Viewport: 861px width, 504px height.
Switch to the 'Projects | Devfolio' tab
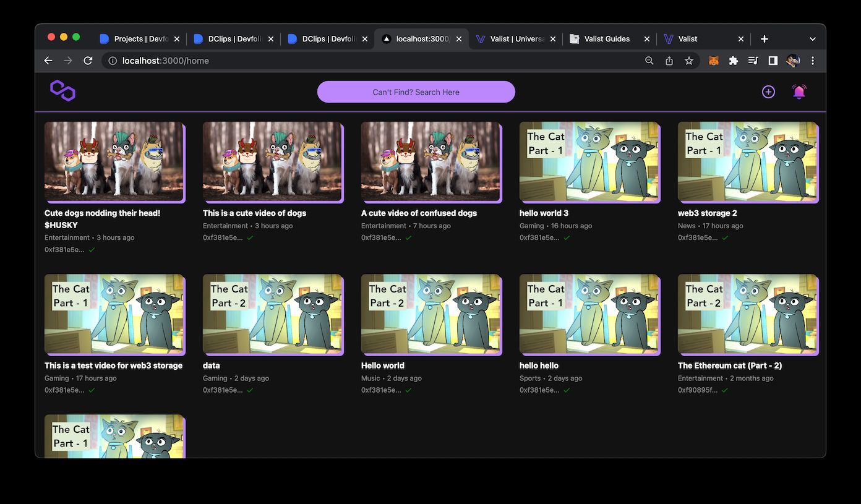coord(139,39)
